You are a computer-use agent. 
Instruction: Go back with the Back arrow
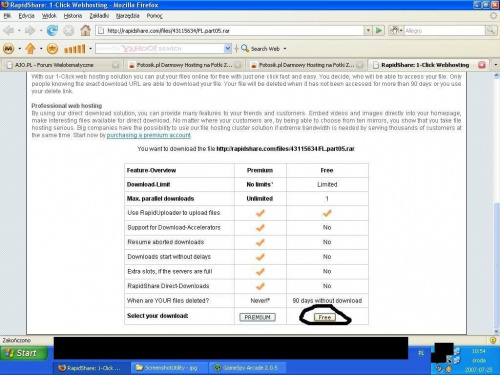tap(9, 31)
